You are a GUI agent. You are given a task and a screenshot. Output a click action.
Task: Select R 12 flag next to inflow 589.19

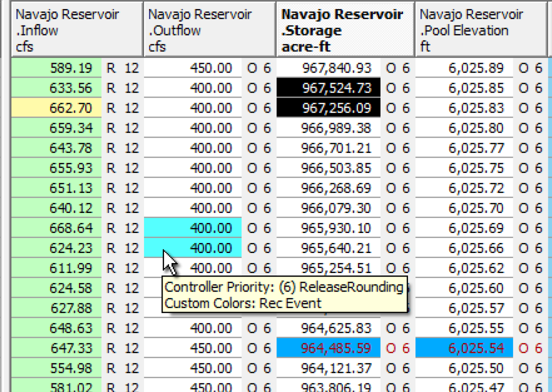pyautogui.click(x=122, y=68)
